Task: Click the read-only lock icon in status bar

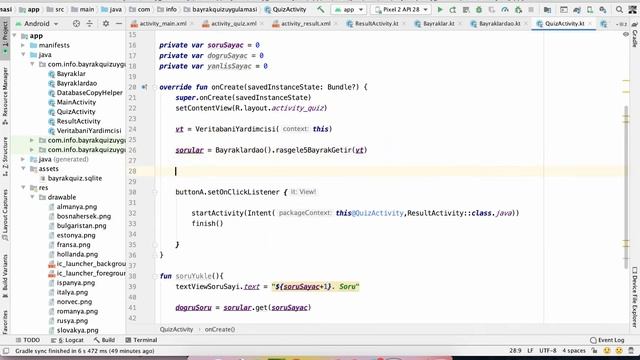Action: click(594, 351)
